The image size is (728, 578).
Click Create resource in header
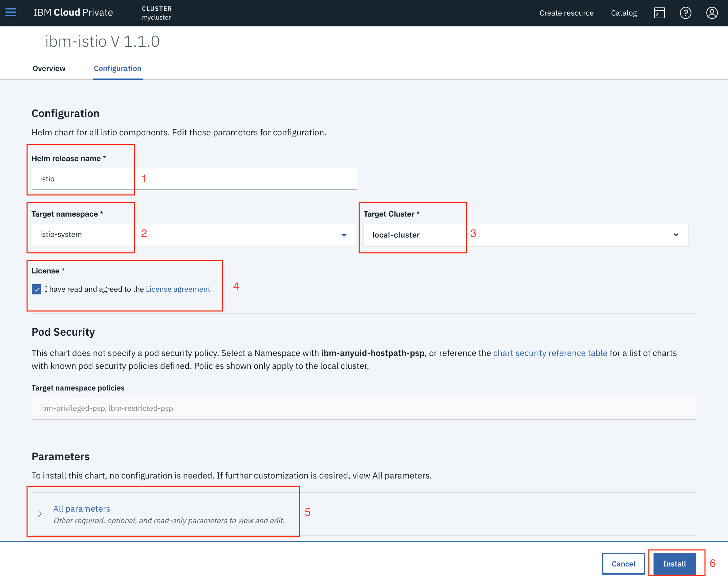pos(566,13)
